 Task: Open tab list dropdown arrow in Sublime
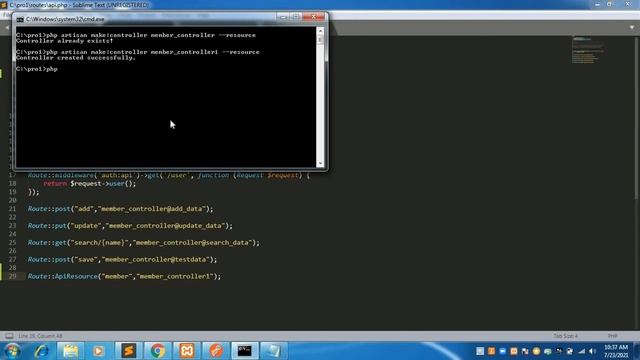click(x=632, y=27)
